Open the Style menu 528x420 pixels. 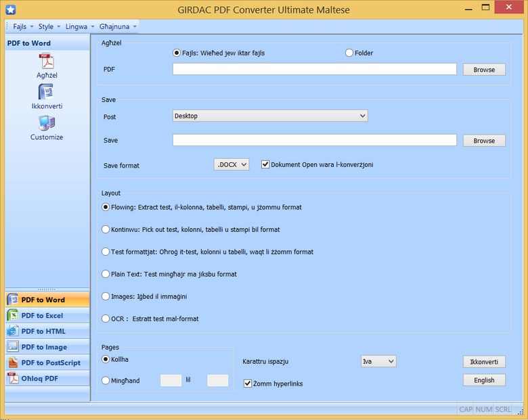pos(46,26)
